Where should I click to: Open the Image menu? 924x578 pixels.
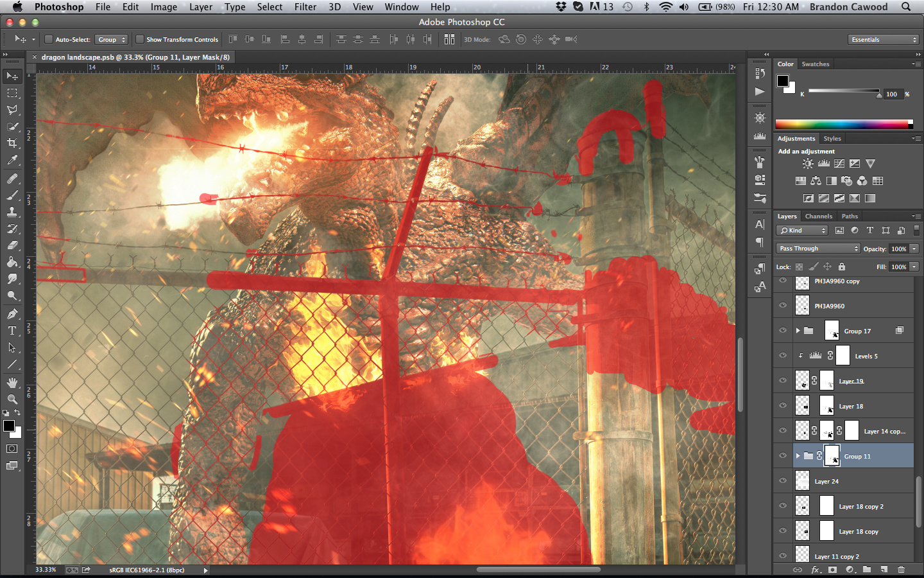[164, 7]
